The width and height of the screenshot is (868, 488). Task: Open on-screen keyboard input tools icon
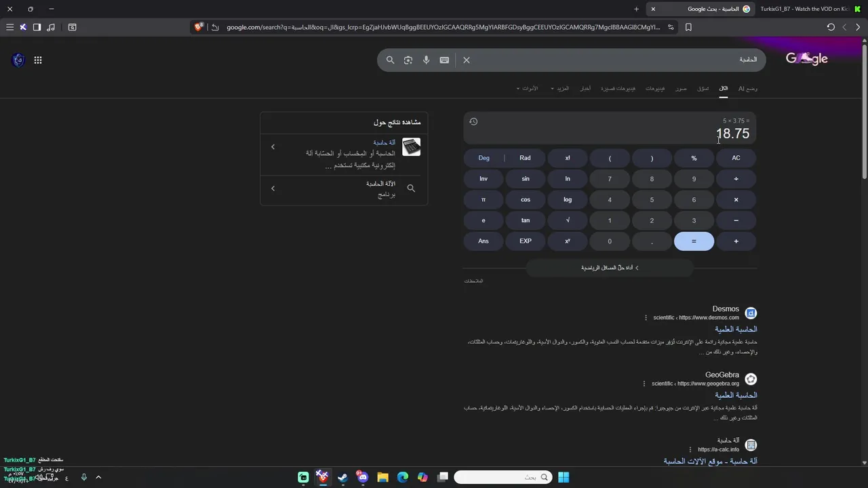(444, 60)
